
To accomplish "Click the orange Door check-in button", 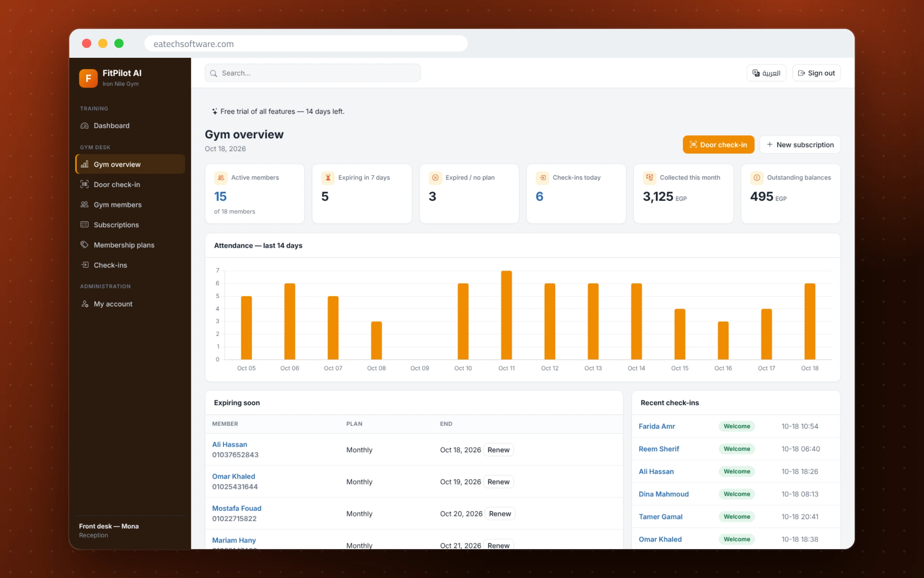I will [718, 144].
